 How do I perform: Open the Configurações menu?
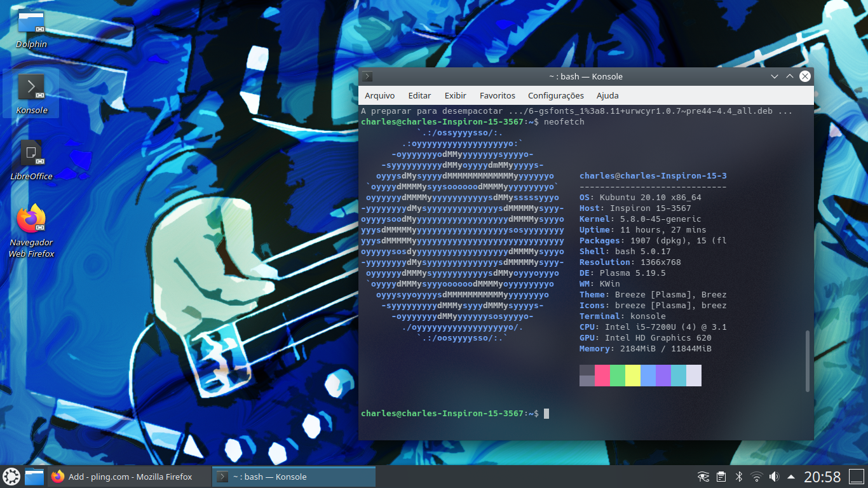[556, 95]
